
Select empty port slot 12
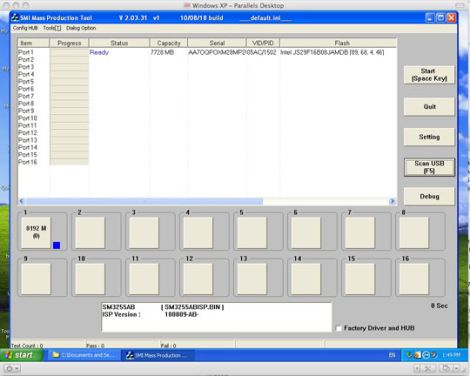point(198,279)
